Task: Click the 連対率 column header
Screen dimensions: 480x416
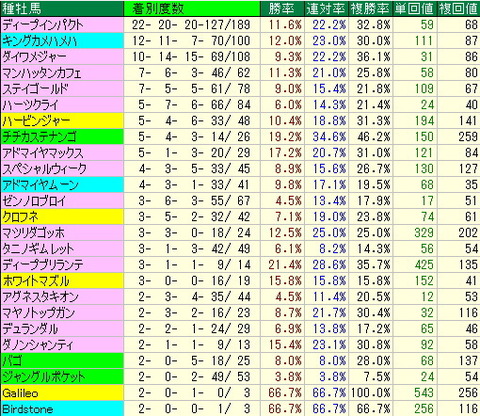Action: click(326, 9)
